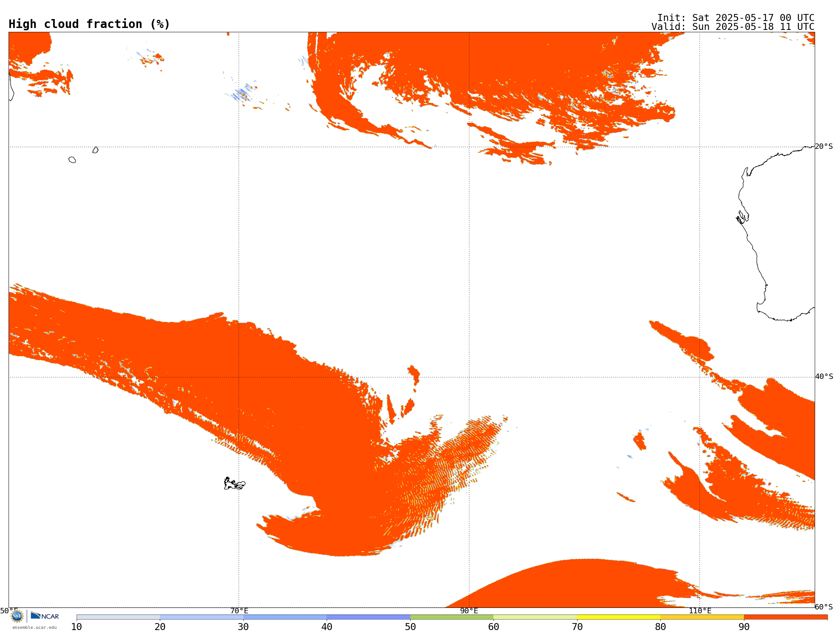Click the colorbar tick label 40
This screenshot has width=840, height=632.
327,627
